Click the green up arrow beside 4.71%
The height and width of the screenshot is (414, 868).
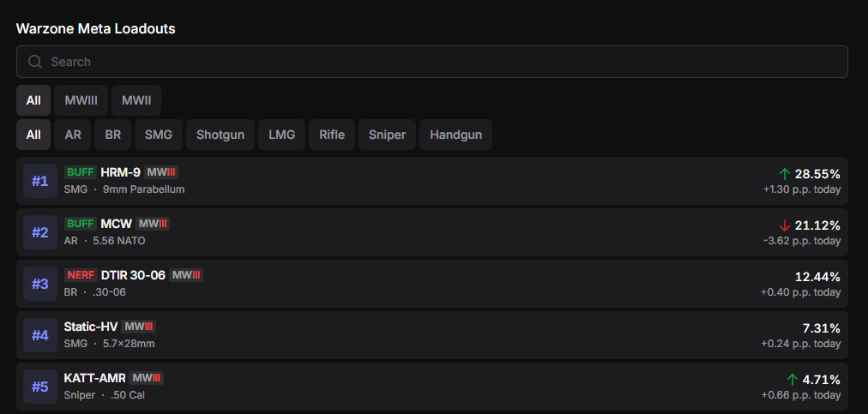coord(792,380)
